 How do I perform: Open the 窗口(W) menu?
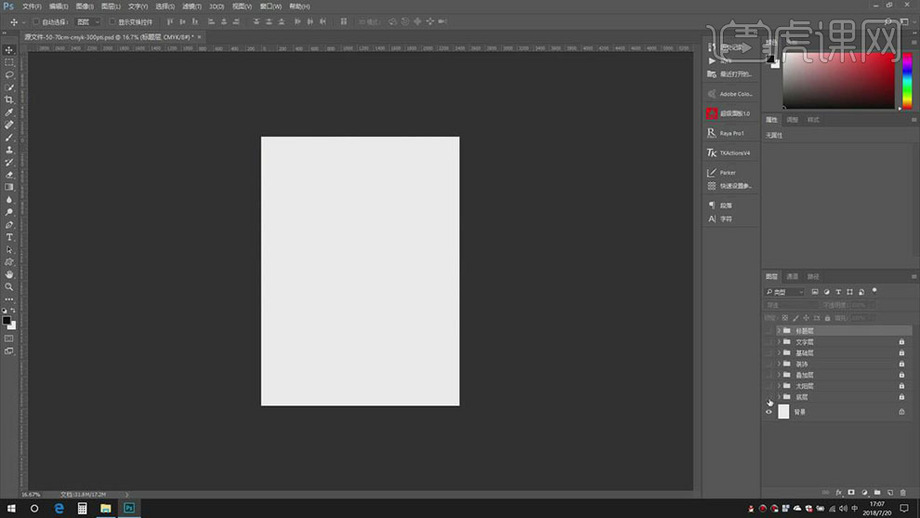(x=270, y=6)
